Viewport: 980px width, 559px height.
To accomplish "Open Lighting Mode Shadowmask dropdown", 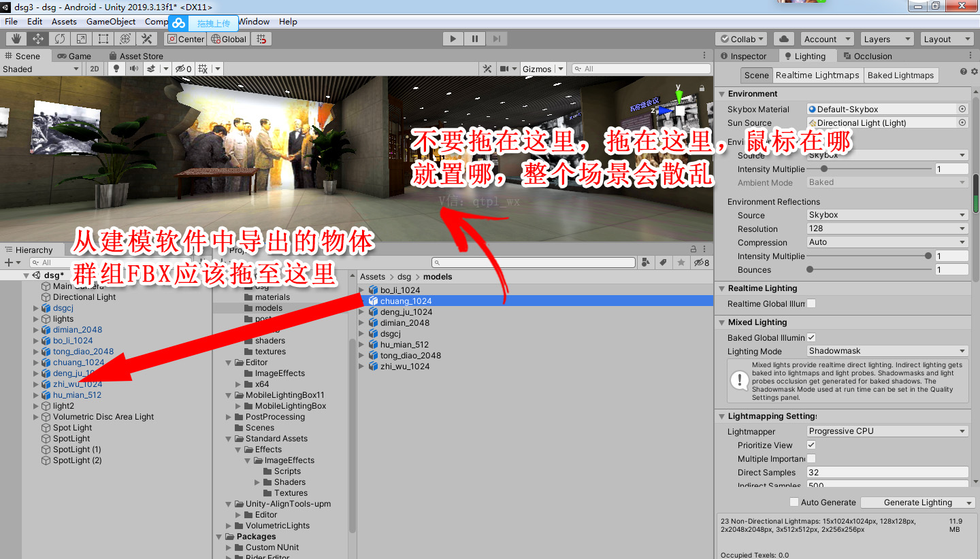I will [x=887, y=351].
